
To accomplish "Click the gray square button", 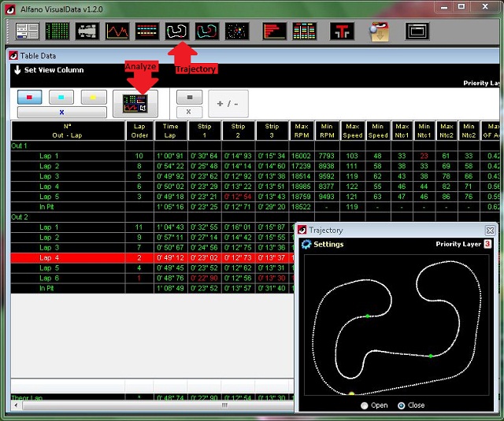I will tap(190, 97).
